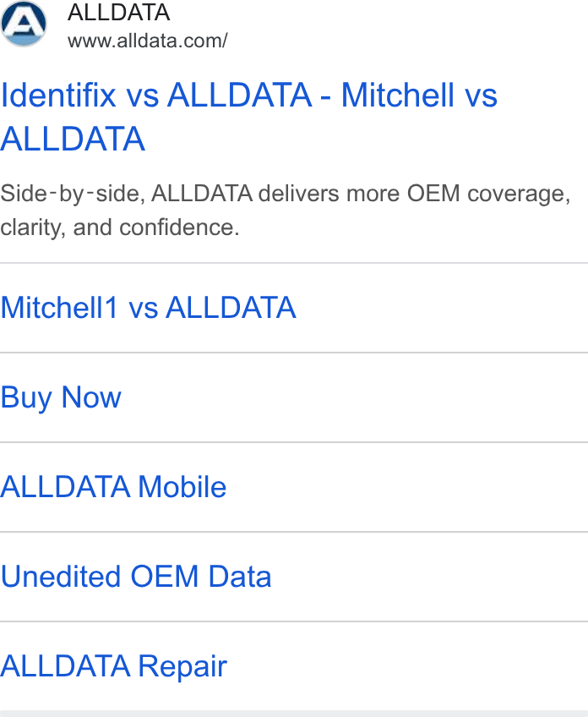Viewport: 588px width, 717px height.
Task: Tap the word Repair in the last sitelink
Action: tap(182, 667)
